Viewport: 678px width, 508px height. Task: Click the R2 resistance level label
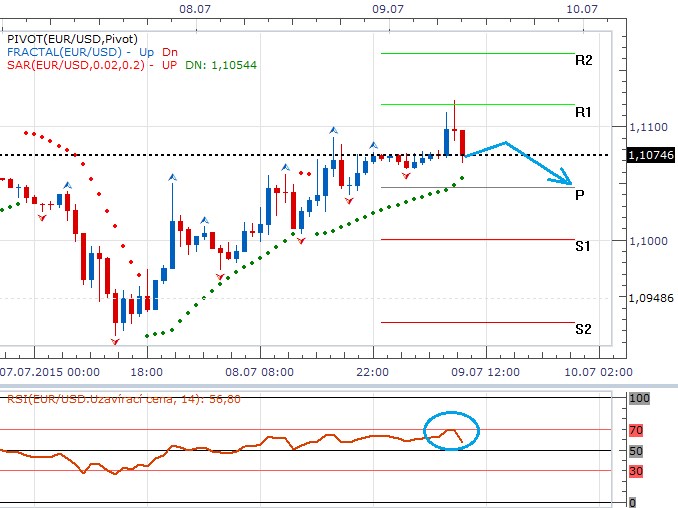583,60
